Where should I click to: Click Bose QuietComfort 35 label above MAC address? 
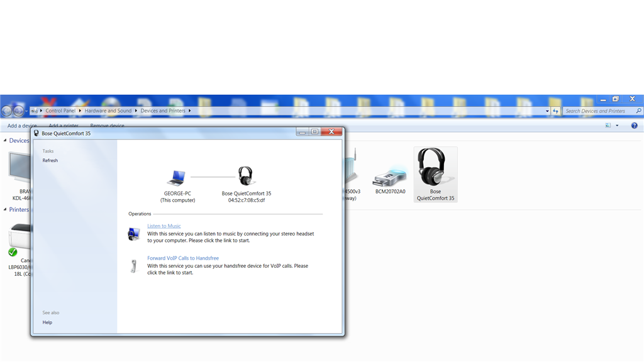click(247, 194)
